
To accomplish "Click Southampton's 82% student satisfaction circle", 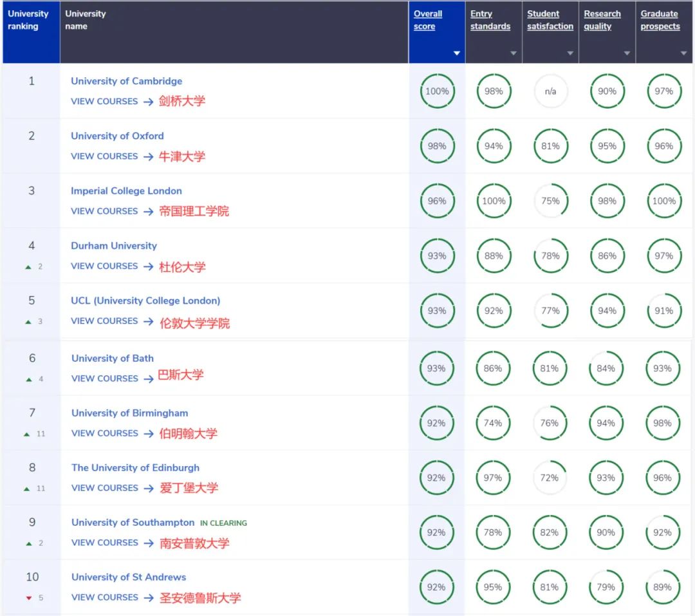I will (549, 532).
